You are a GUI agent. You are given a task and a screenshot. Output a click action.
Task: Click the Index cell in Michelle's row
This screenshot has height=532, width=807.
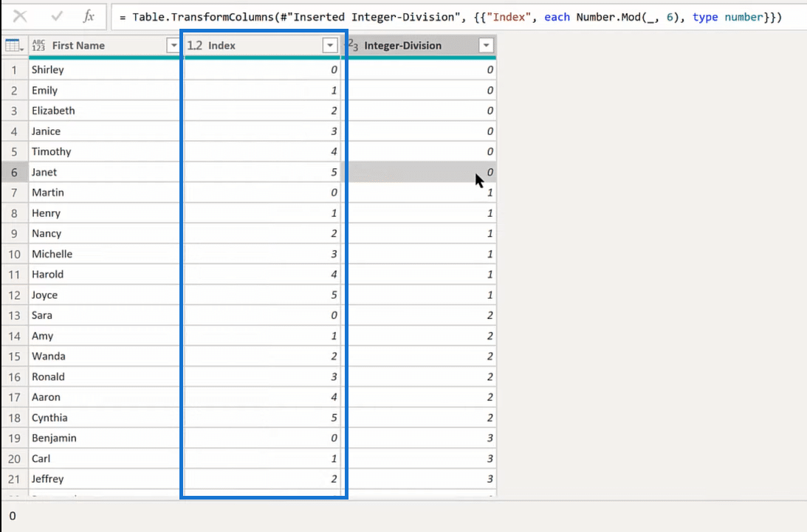(x=263, y=254)
